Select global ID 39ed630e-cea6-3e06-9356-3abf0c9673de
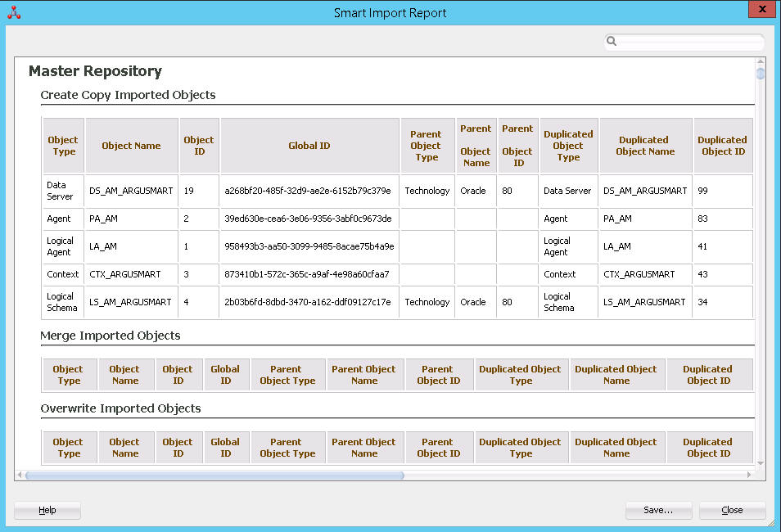The width and height of the screenshot is (781, 532). pos(308,219)
